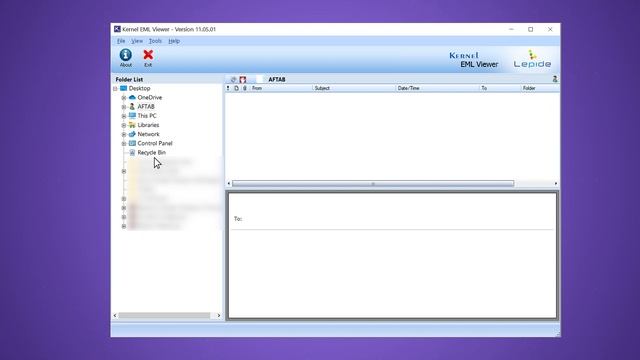Expand the OneDrive folder node
Image resolution: width=640 pixels, height=360 pixels.
coord(124,98)
